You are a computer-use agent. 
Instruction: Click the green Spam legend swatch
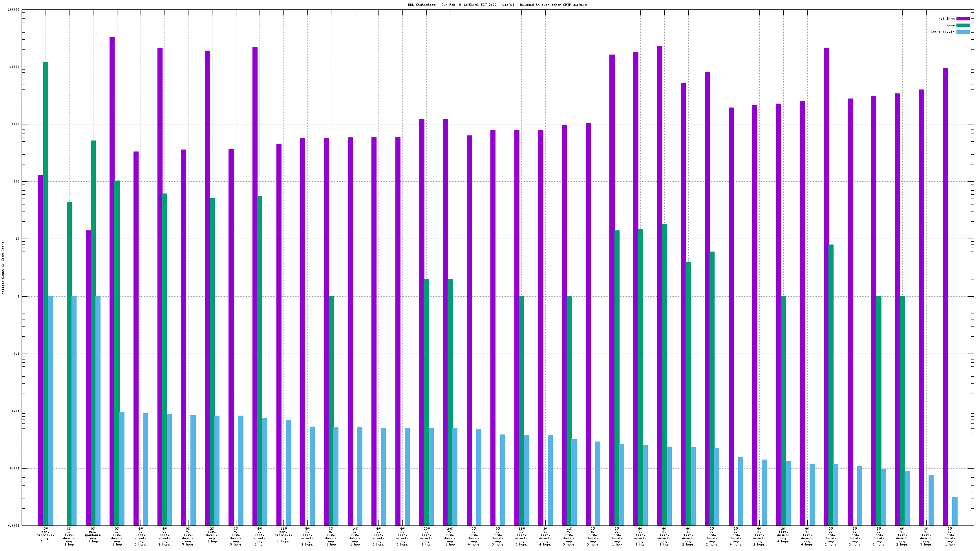(x=963, y=25)
